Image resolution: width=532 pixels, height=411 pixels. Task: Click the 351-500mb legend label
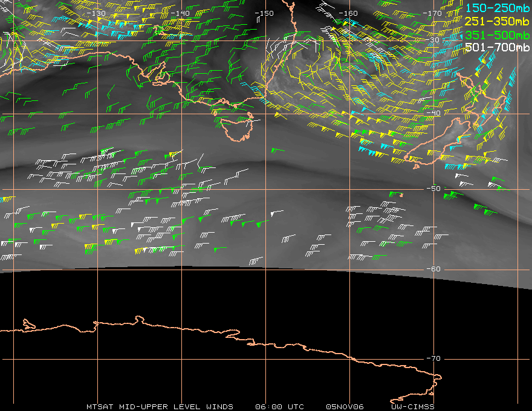[497, 35]
